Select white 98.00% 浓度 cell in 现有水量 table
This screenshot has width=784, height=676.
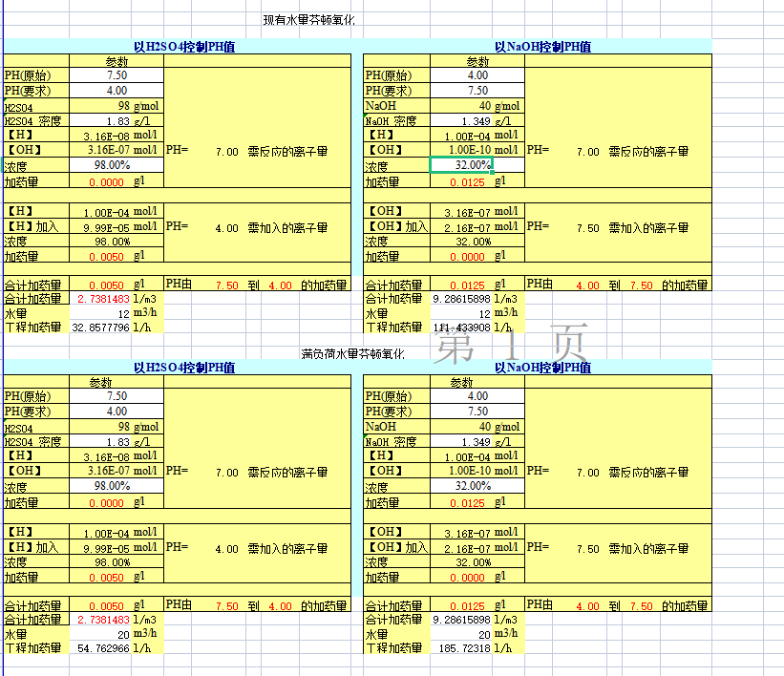coord(117,165)
